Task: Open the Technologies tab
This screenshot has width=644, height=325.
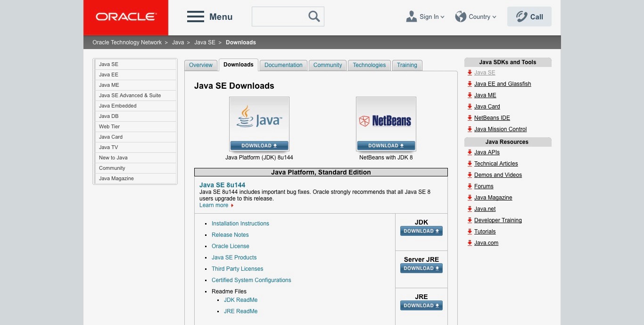Action: [369, 65]
